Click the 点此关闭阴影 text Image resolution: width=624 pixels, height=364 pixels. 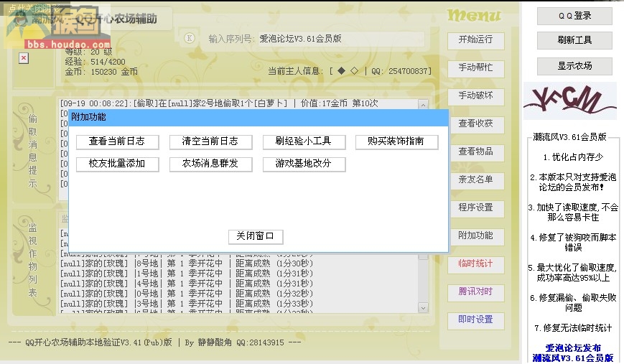click(x=34, y=9)
